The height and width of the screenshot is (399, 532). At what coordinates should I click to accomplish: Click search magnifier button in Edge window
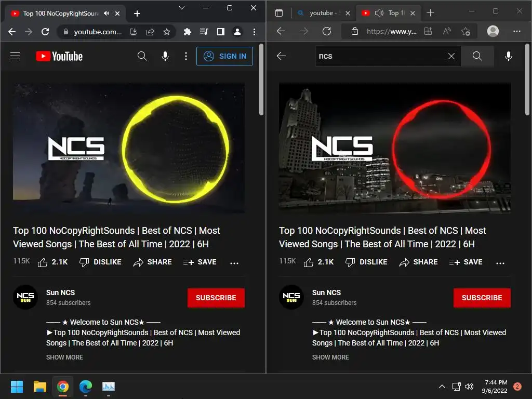pos(477,56)
